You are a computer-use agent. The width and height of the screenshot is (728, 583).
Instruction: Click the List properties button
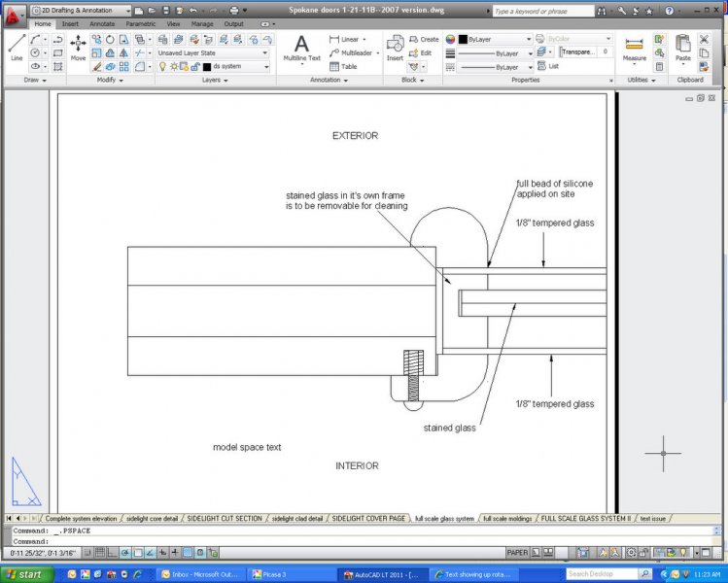point(548,66)
